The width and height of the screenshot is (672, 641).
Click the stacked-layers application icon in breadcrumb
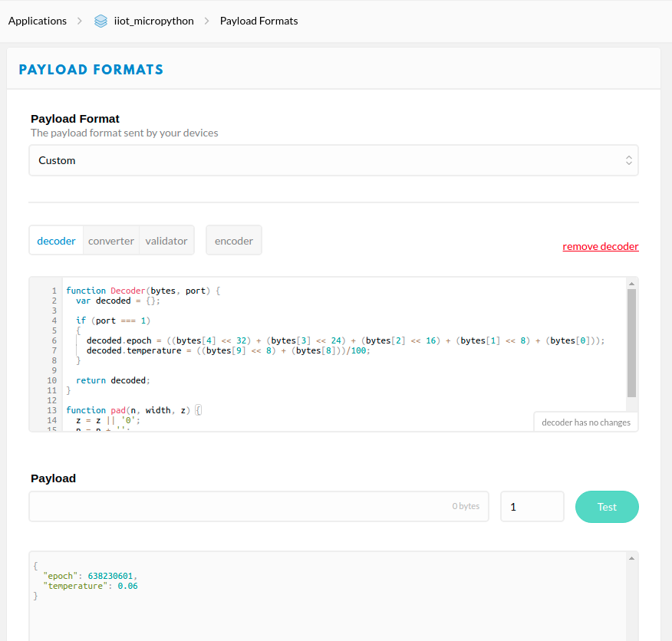100,21
